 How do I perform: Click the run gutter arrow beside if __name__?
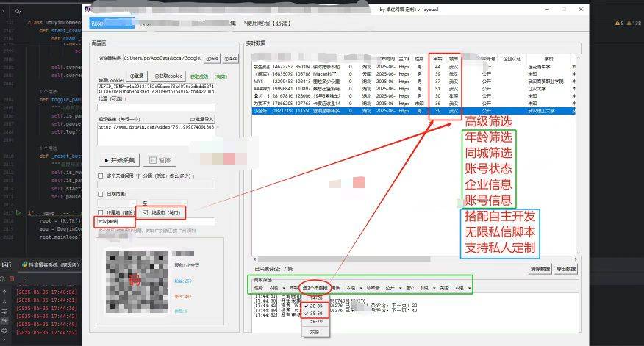coord(18,212)
